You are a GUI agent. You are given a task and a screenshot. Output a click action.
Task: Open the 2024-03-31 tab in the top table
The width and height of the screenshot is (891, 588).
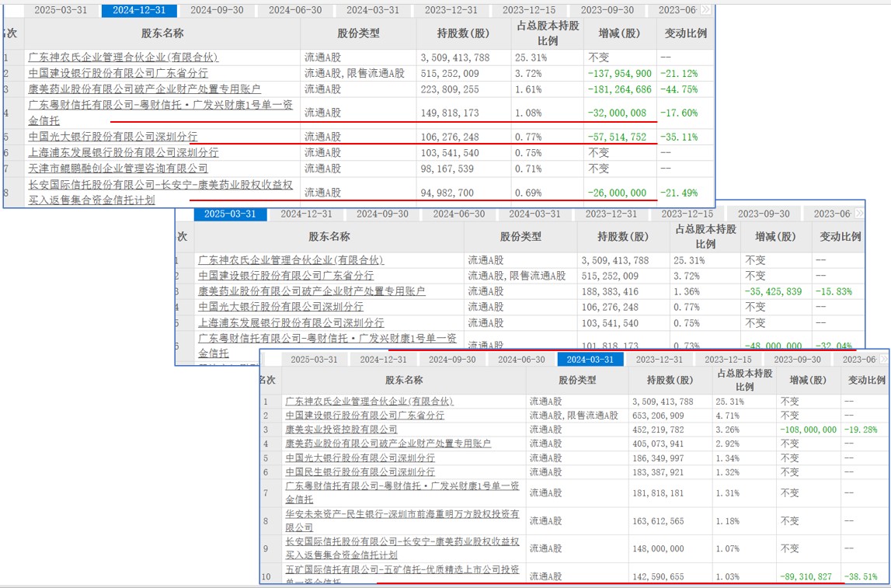click(373, 10)
